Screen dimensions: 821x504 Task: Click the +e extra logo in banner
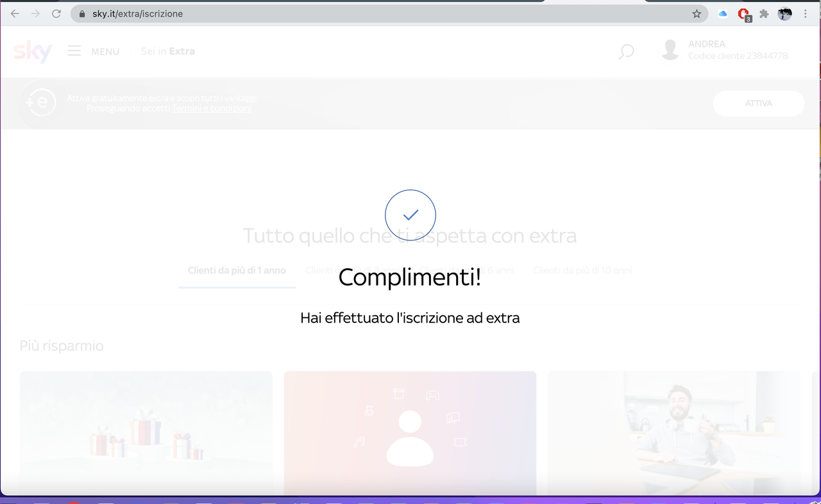coord(40,103)
